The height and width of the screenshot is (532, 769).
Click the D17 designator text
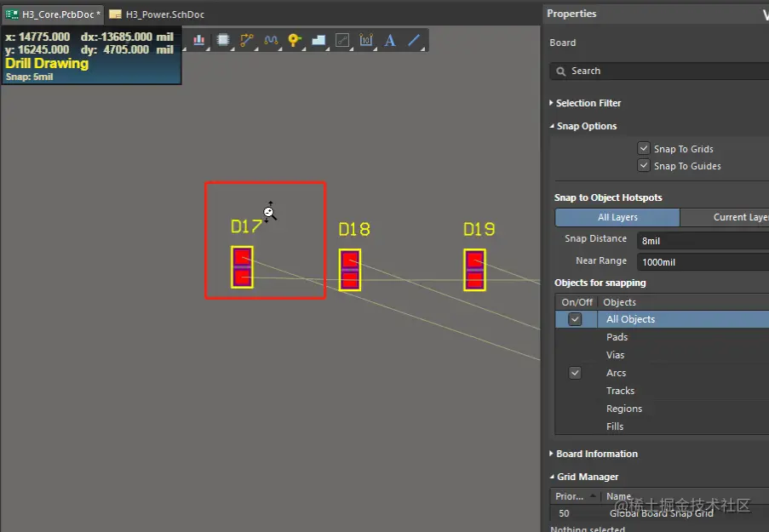[x=246, y=226]
